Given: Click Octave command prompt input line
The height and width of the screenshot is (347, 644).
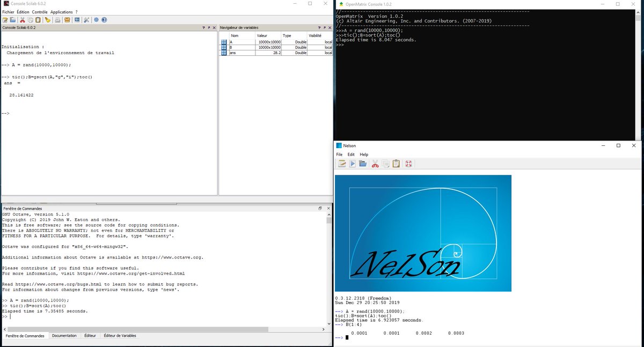Looking at the screenshot, I should pos(164,316).
